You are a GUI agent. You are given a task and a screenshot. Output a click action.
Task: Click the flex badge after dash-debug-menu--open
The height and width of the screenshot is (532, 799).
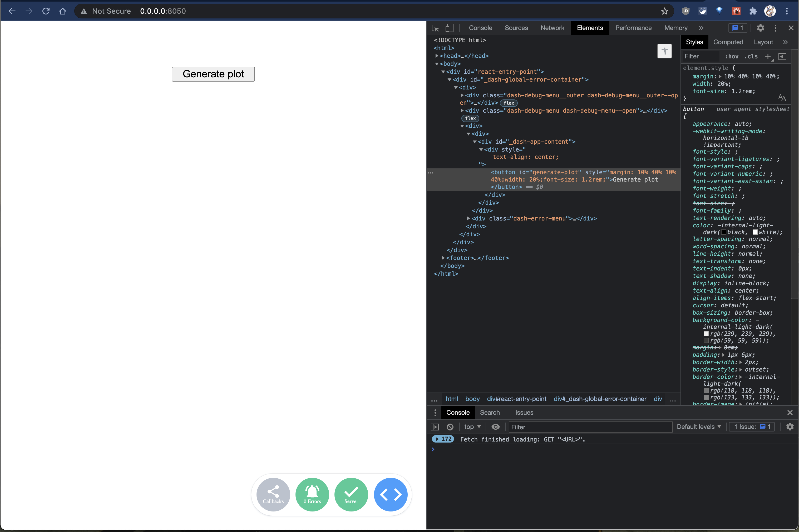click(470, 118)
